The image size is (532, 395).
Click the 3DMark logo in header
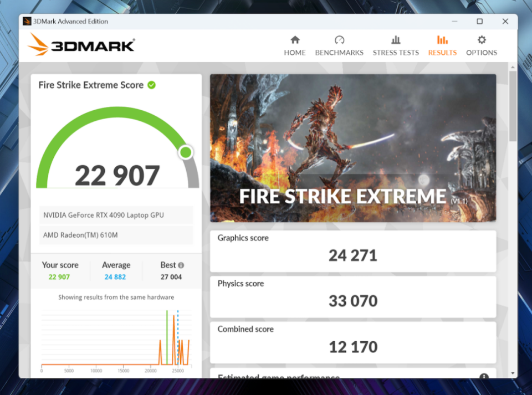(x=81, y=44)
